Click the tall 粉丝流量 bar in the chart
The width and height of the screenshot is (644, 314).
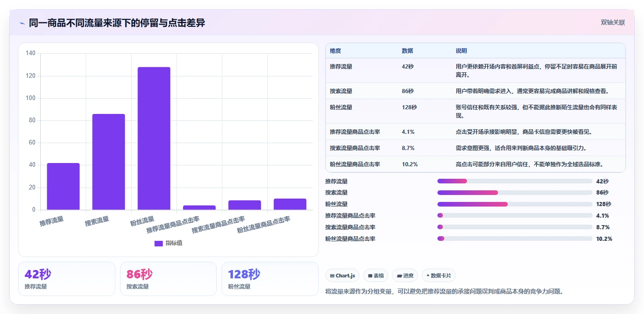154,138
